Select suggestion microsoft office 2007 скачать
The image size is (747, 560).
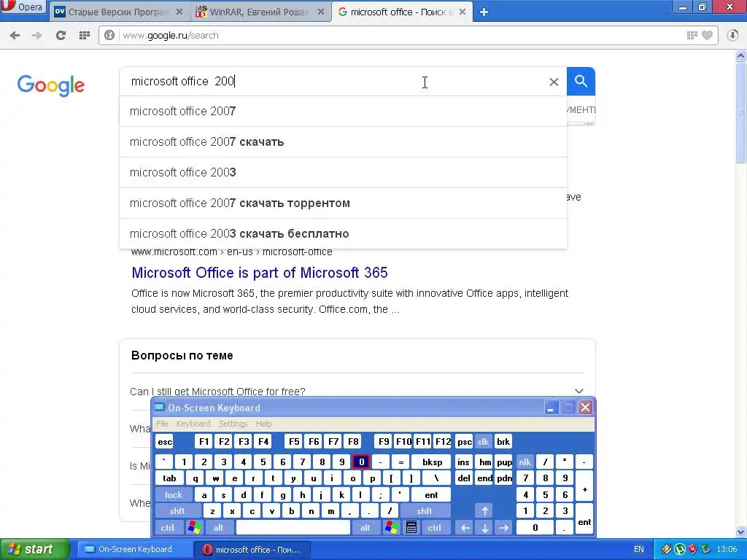click(343, 142)
